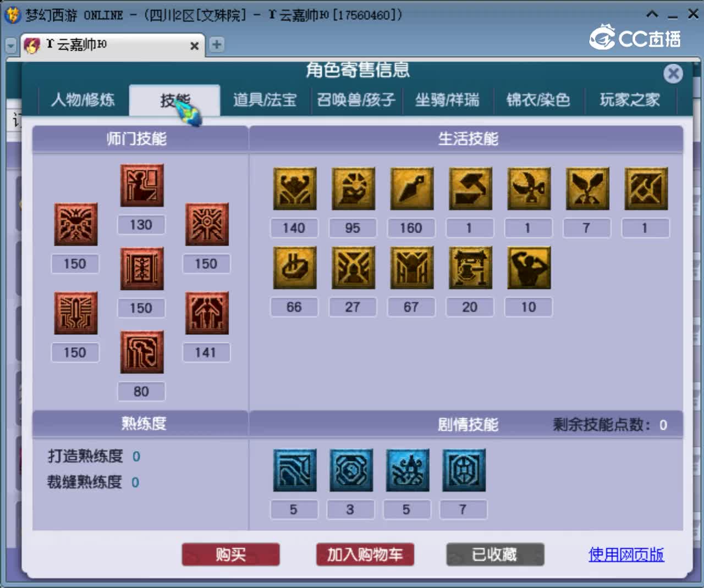Select the dagger life skill icon level 160

[x=412, y=188]
